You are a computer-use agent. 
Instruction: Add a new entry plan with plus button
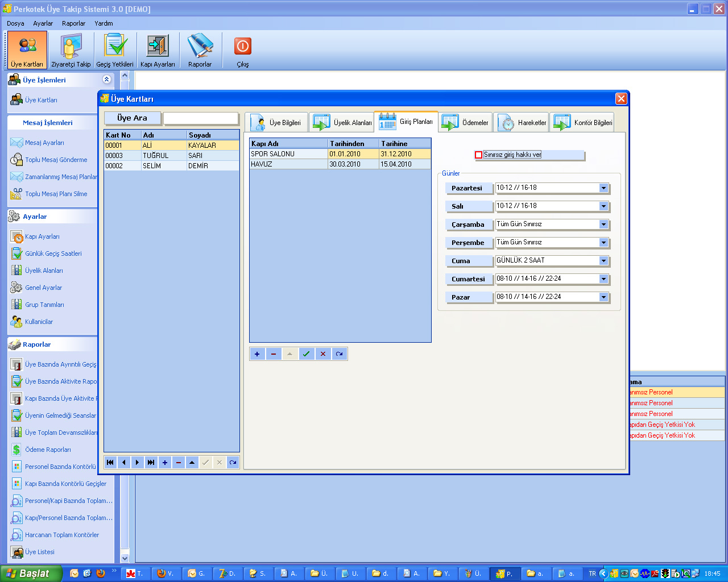[x=257, y=354]
